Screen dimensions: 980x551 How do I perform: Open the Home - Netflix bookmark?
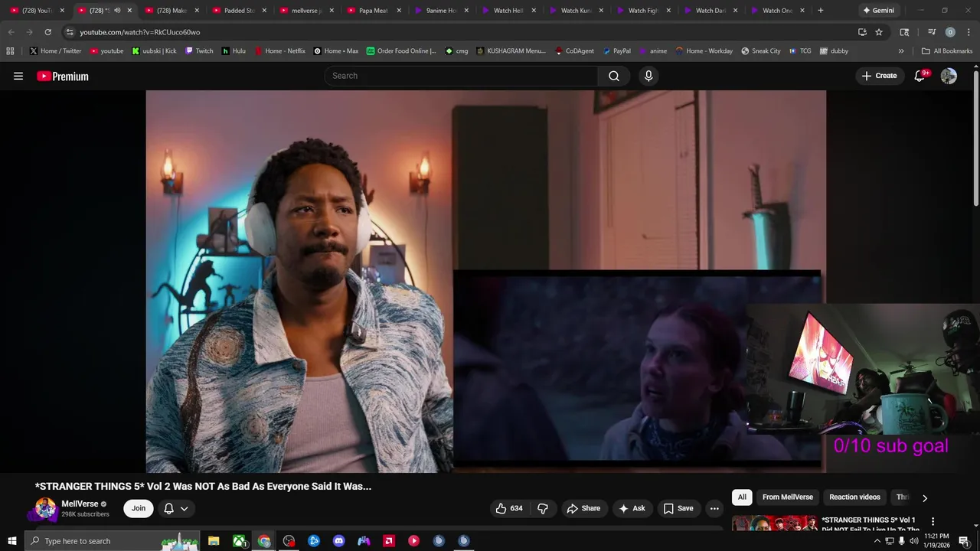point(279,51)
